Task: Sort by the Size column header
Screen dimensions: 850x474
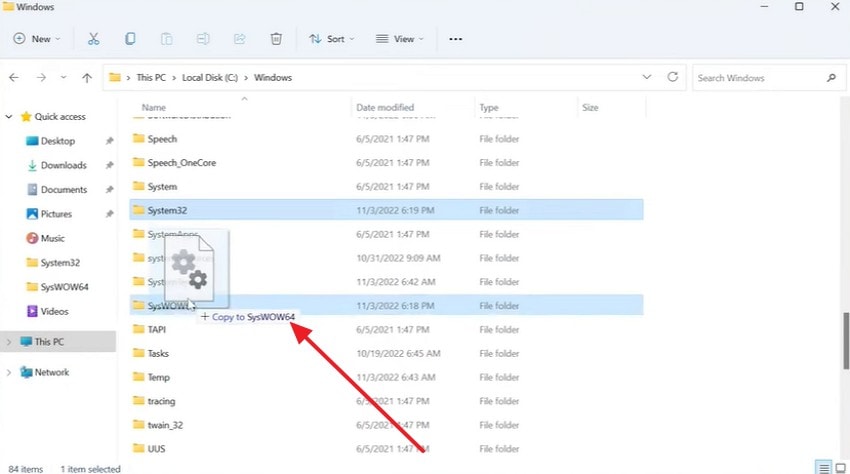Action: [x=590, y=107]
